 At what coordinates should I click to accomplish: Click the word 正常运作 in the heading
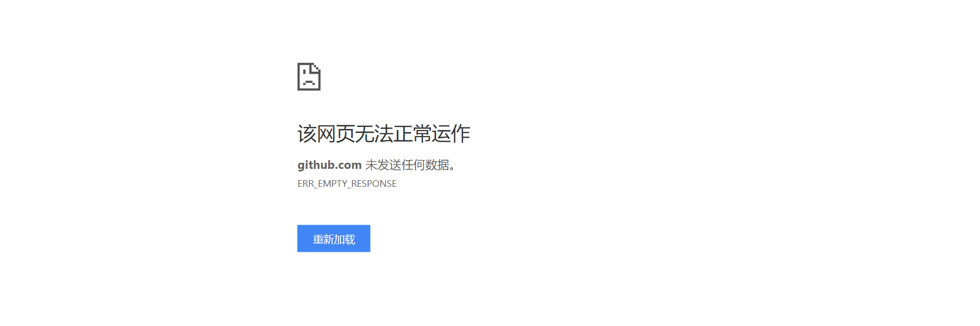click(x=432, y=134)
